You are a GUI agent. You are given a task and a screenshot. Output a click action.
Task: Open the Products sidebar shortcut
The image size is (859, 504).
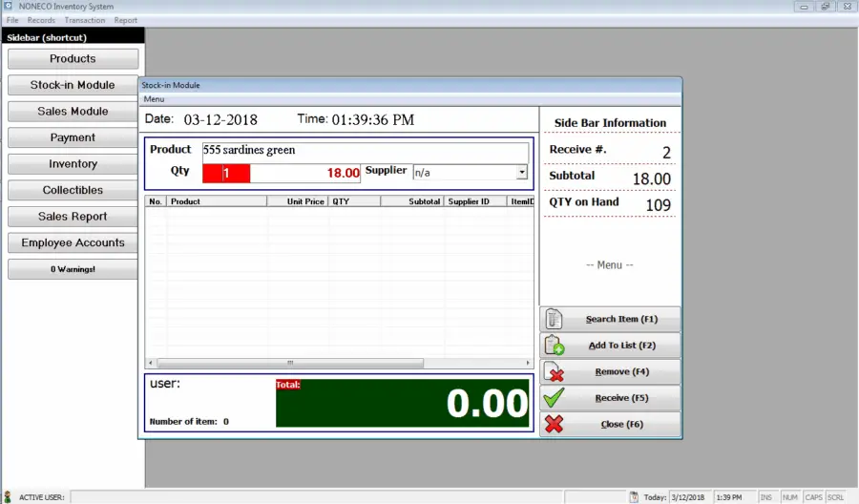(73, 58)
